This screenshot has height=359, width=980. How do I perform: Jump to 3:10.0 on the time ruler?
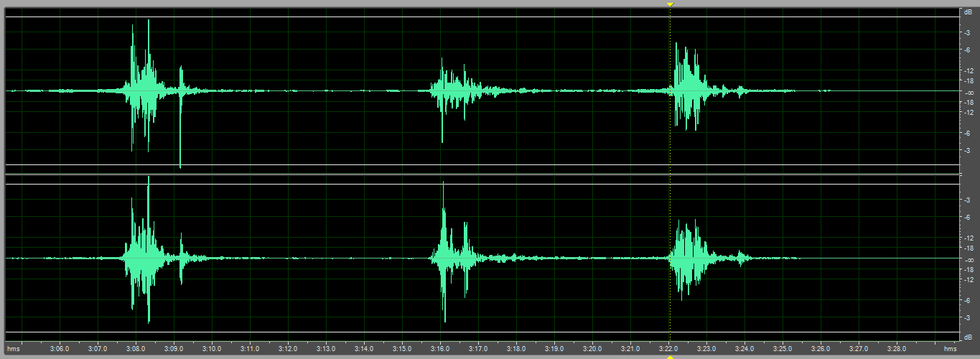(212, 349)
